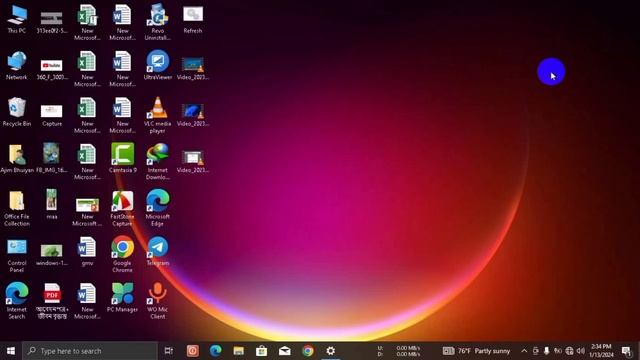Image resolution: width=640 pixels, height=360 pixels.
Task: Select the Camtasia 9 shortcut
Action: pos(122,158)
